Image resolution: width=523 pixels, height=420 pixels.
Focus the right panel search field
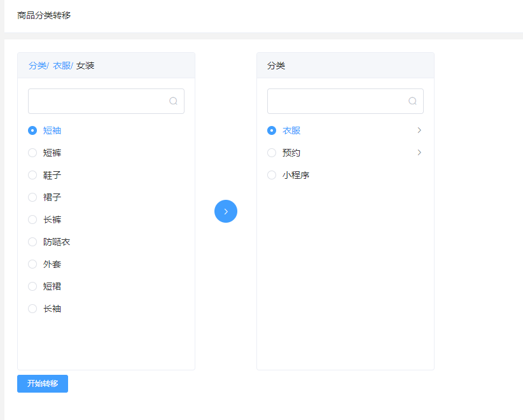[345, 101]
